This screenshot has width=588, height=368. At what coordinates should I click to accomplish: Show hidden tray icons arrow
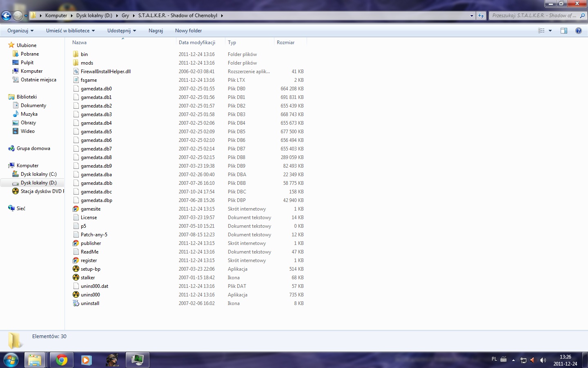(513, 360)
